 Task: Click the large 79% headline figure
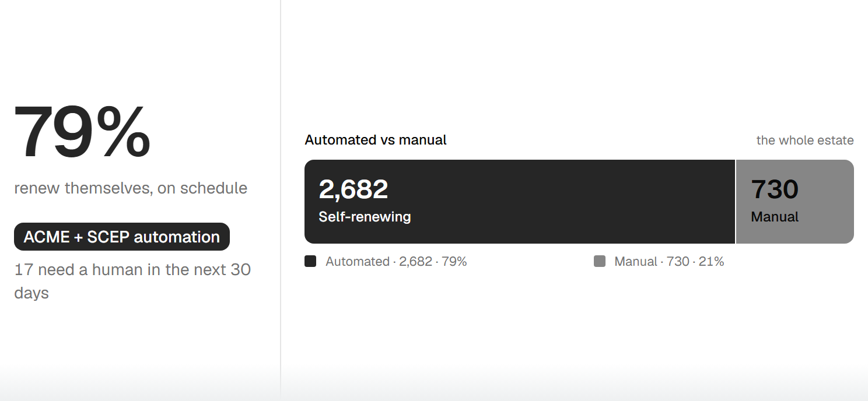pos(82,132)
